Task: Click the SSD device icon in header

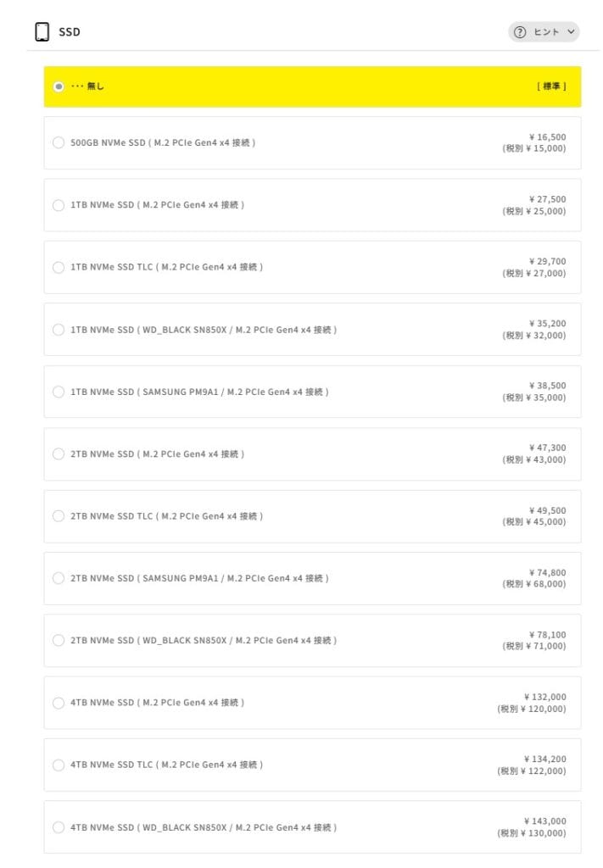Action: 42,32
